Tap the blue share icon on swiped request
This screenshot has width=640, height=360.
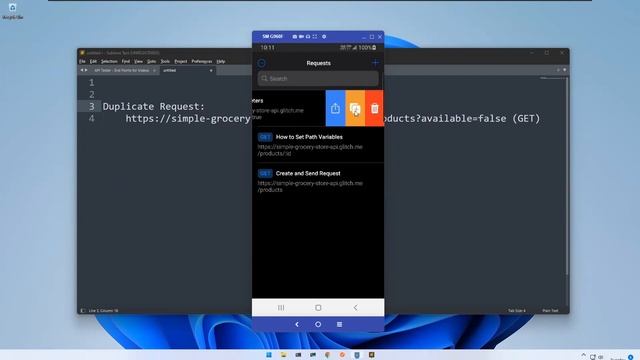click(336, 108)
